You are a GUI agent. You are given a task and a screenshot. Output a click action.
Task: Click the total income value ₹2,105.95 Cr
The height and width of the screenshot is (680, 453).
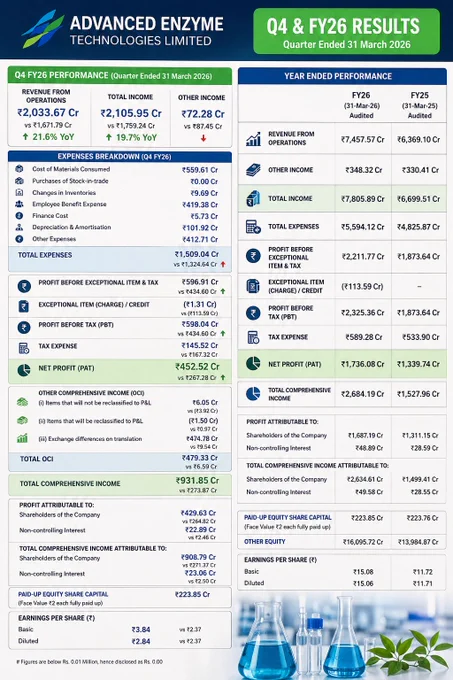[131, 113]
